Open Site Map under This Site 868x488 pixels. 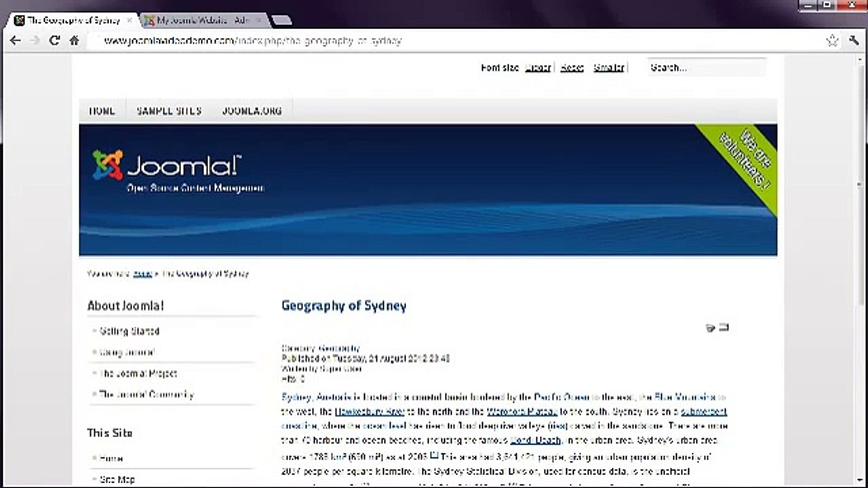(x=117, y=479)
